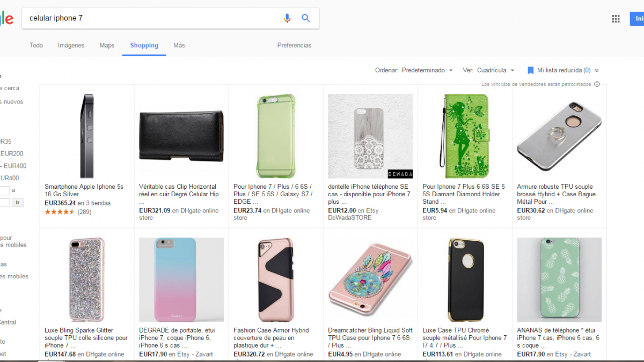Click the blue search magnifier icon
This screenshot has height=362, width=644.
306,18
